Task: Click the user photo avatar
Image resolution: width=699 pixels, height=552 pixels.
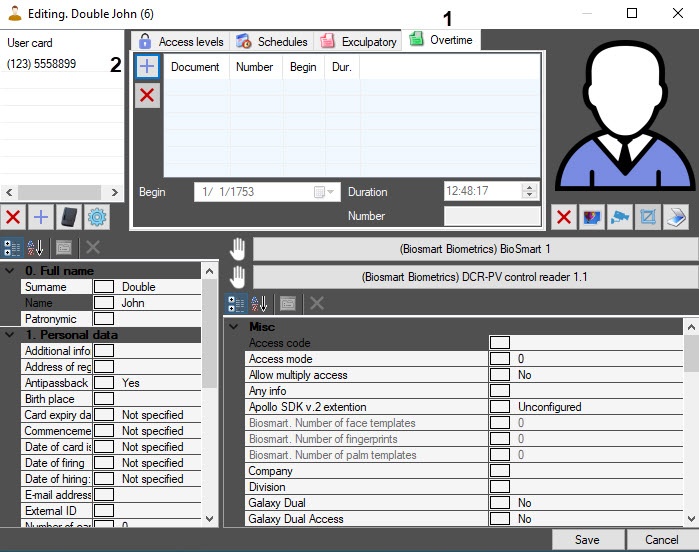Action: click(625, 117)
